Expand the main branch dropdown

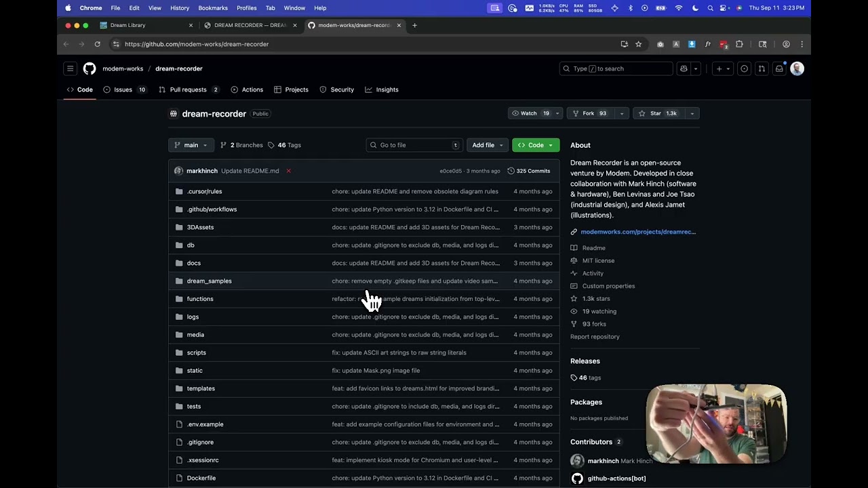pos(191,145)
